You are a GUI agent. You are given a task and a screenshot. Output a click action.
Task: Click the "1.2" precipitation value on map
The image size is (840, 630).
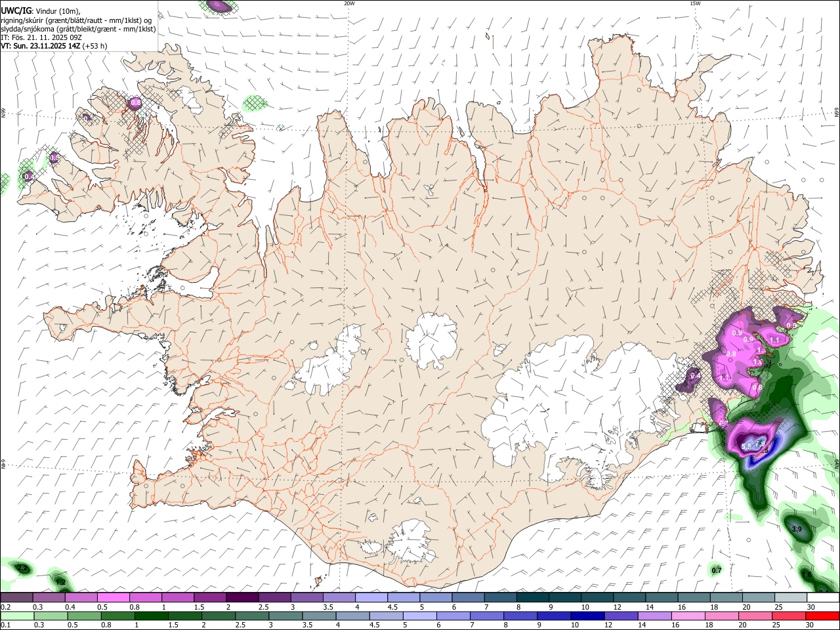pyautogui.click(x=61, y=582)
